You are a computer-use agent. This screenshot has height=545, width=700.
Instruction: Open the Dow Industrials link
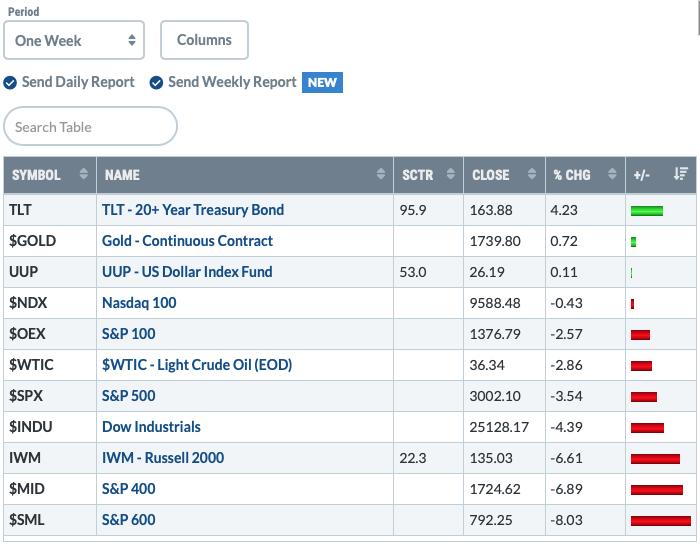pos(151,427)
